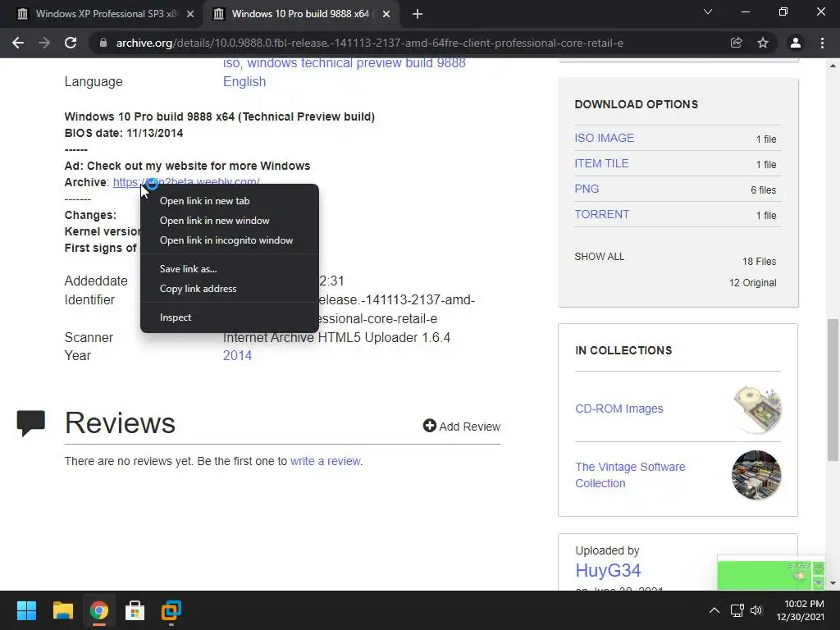Open the CD-ROM Images collection link
Image resolution: width=840 pixels, height=630 pixels.
[619, 409]
